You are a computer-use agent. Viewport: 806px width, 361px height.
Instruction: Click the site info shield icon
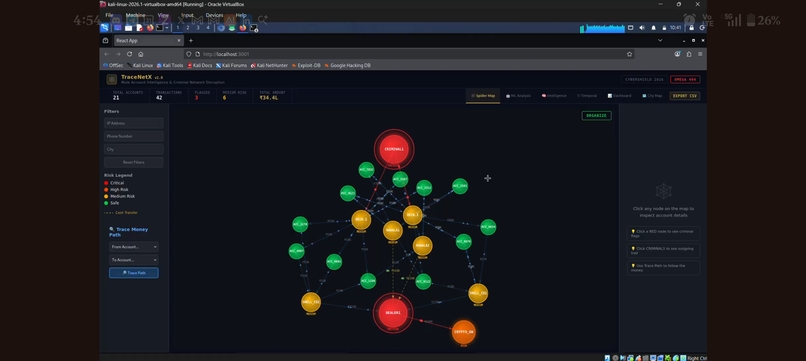click(189, 54)
